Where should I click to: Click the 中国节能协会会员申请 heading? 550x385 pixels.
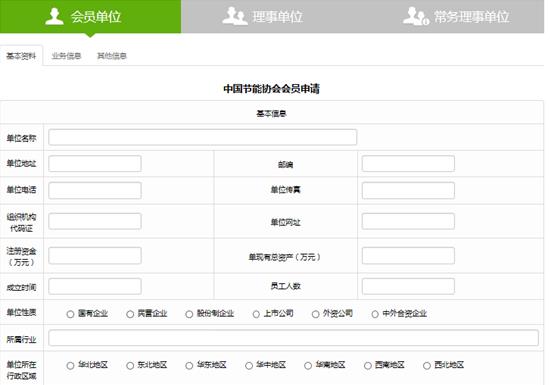click(271, 89)
